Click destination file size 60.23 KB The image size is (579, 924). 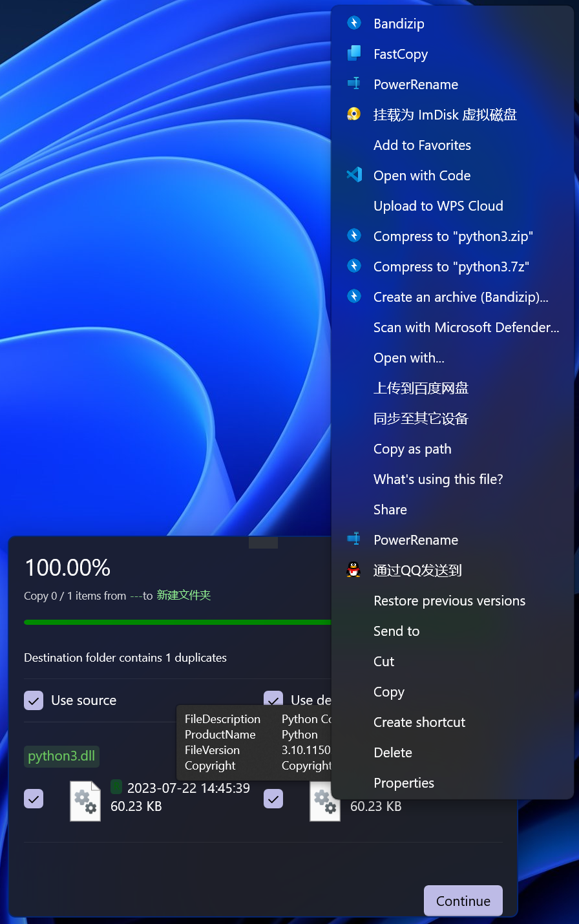click(x=376, y=806)
